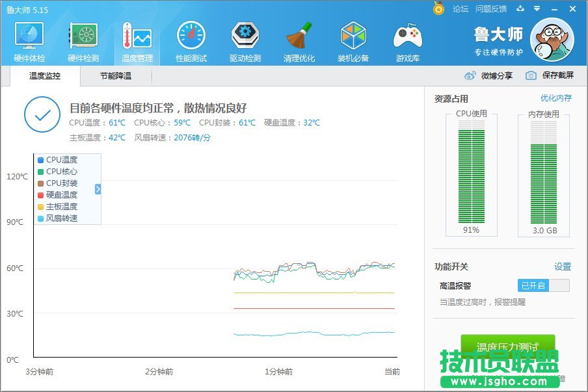Open the title bar dropdown menu arrow
Screen dimensions: 588x392
click(537, 8)
